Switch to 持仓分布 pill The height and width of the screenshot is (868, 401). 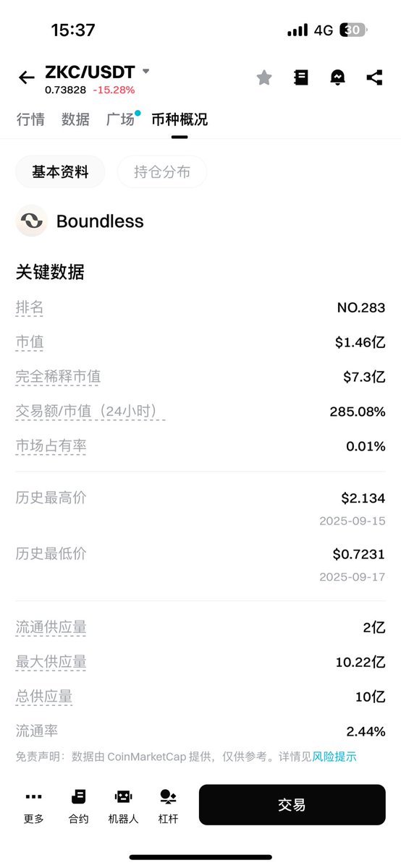click(x=162, y=172)
